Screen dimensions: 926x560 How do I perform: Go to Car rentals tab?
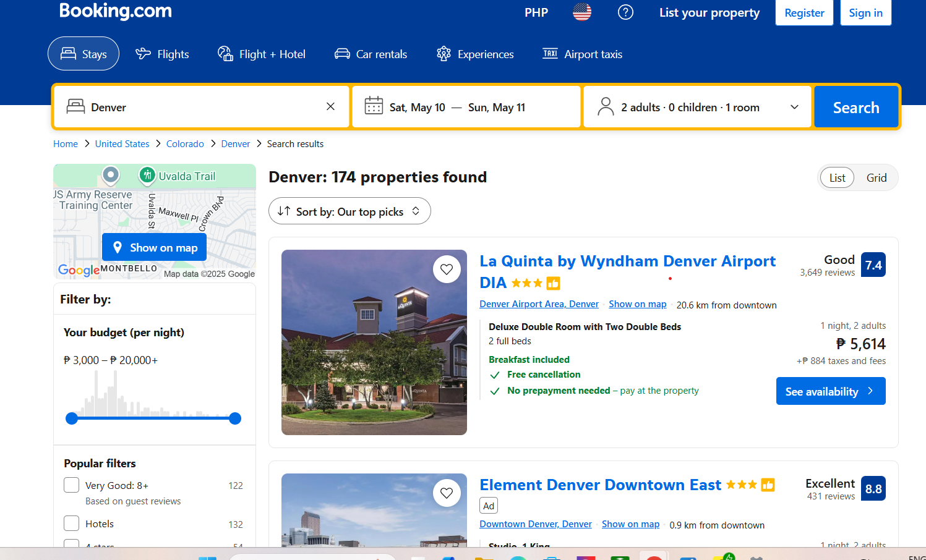pos(371,54)
